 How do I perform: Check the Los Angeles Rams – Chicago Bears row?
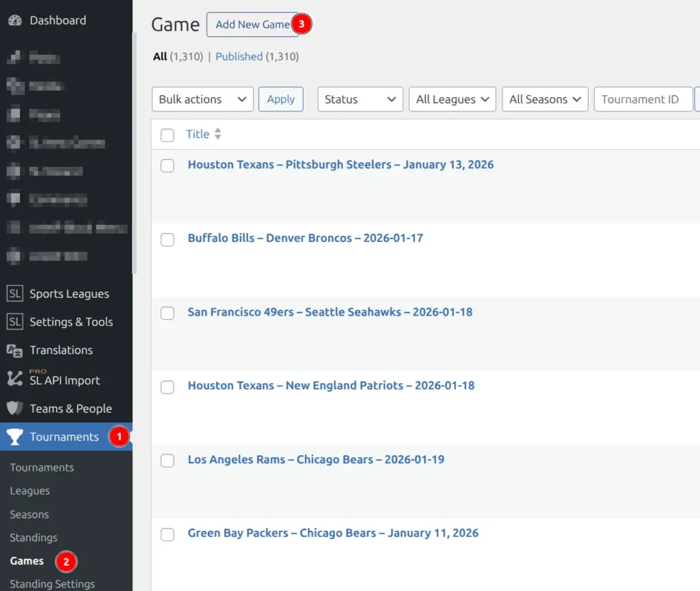tap(167, 461)
